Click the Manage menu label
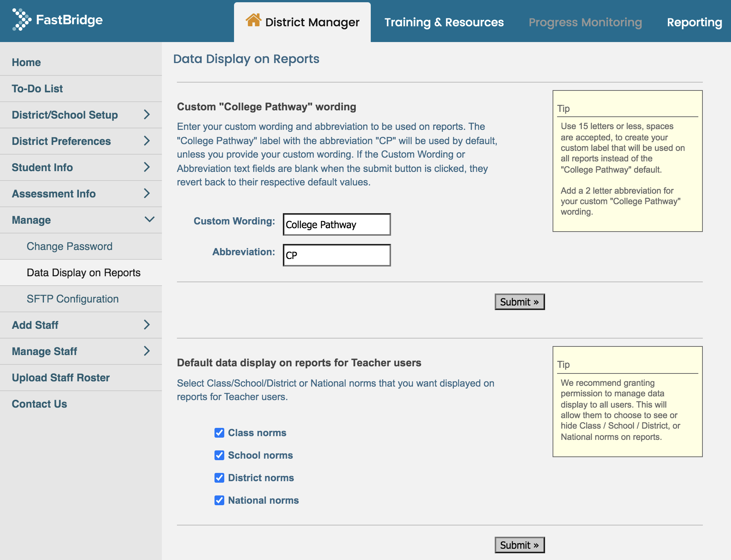Viewport: 731px width, 560px height. pyautogui.click(x=31, y=220)
